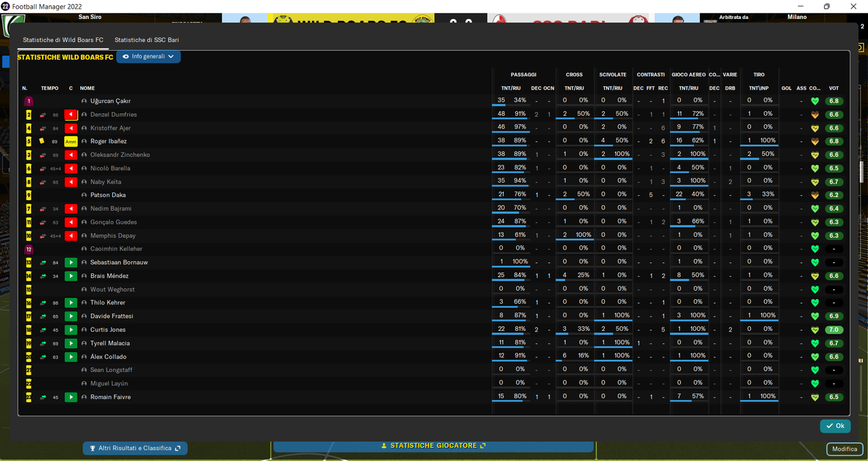Open the Info generali dropdown
868x461 pixels.
[149, 56]
